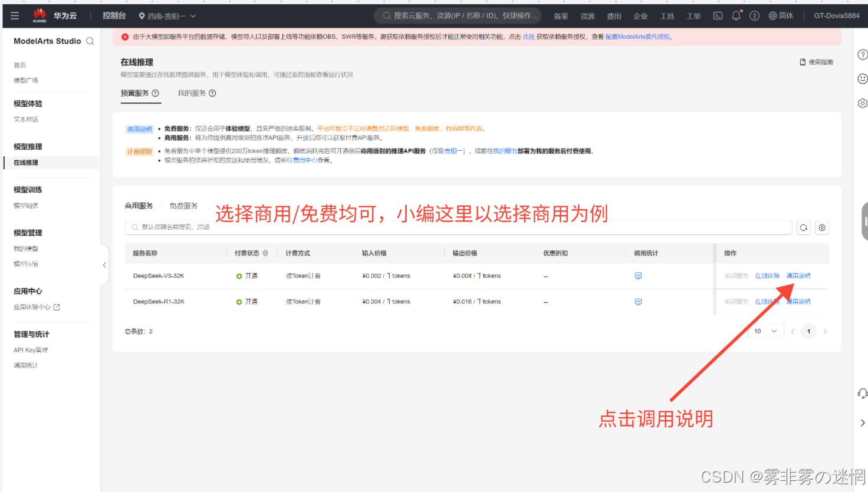
Task: Click the service name filter search field
Action: point(458,227)
